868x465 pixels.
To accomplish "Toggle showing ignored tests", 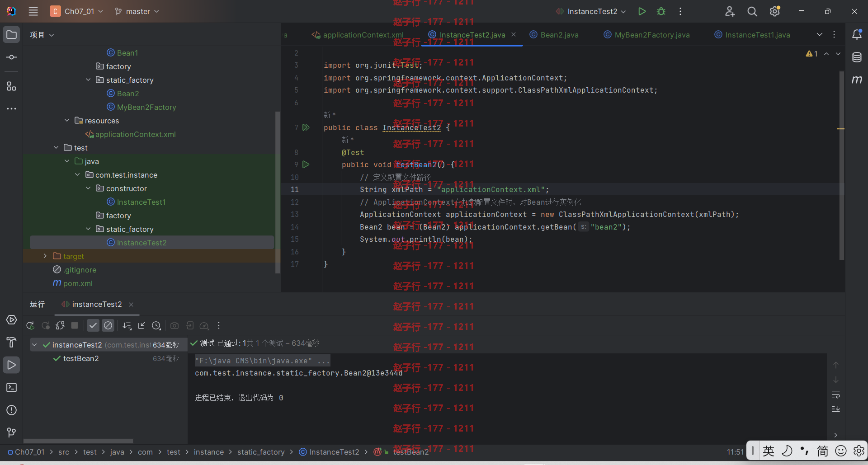I will click(x=108, y=325).
